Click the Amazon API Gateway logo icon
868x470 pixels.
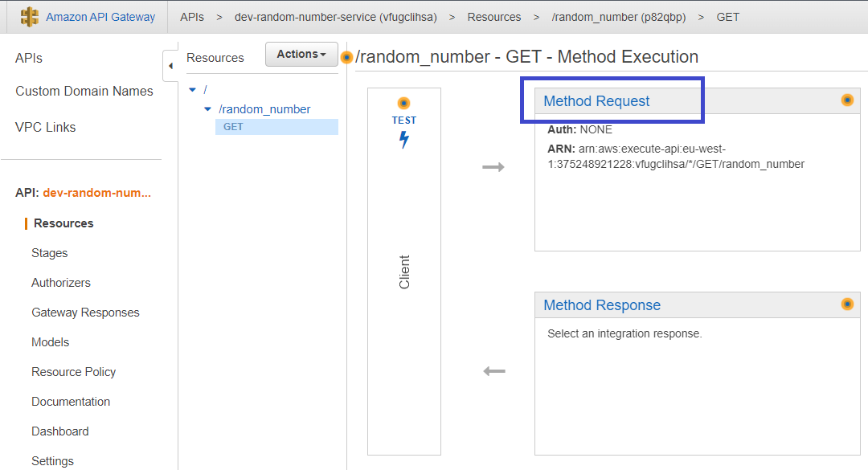[30, 17]
